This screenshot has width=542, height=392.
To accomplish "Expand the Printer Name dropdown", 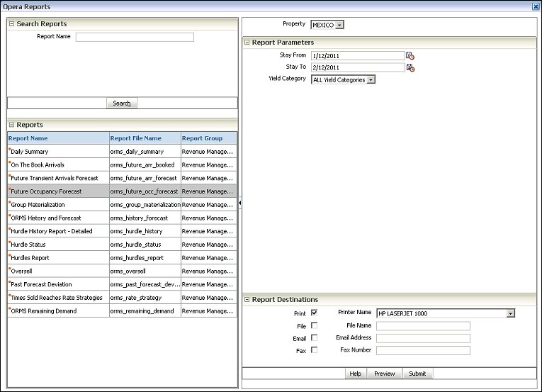I will (x=510, y=313).
